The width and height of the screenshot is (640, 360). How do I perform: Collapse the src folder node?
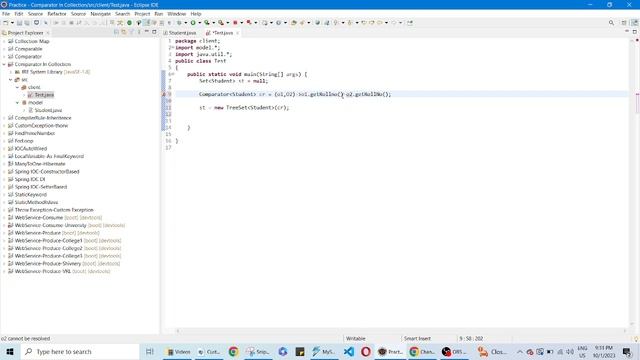11,80
